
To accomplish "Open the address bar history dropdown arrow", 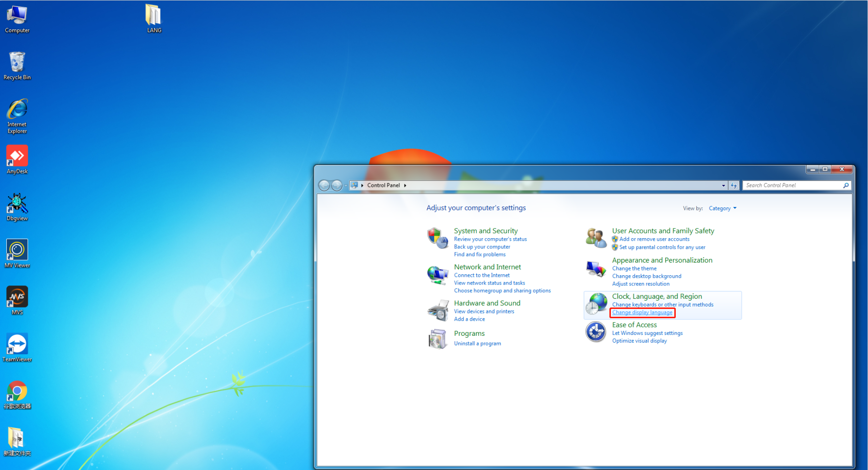I will point(723,185).
